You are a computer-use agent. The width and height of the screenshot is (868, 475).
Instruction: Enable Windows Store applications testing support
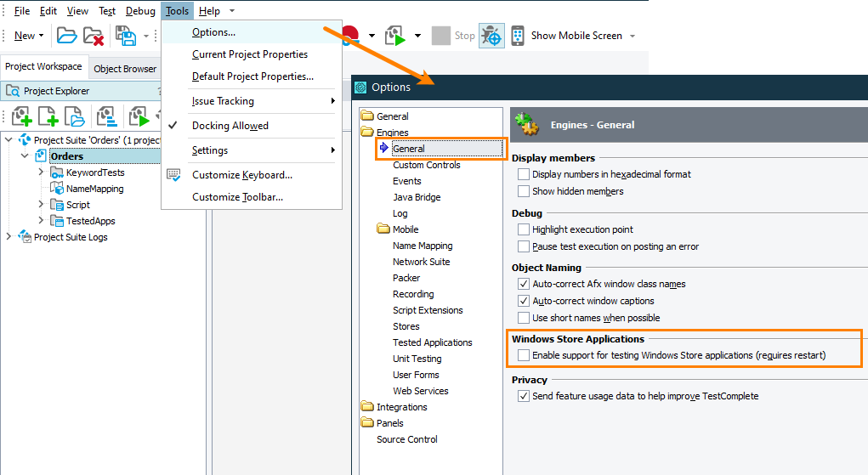click(x=523, y=355)
